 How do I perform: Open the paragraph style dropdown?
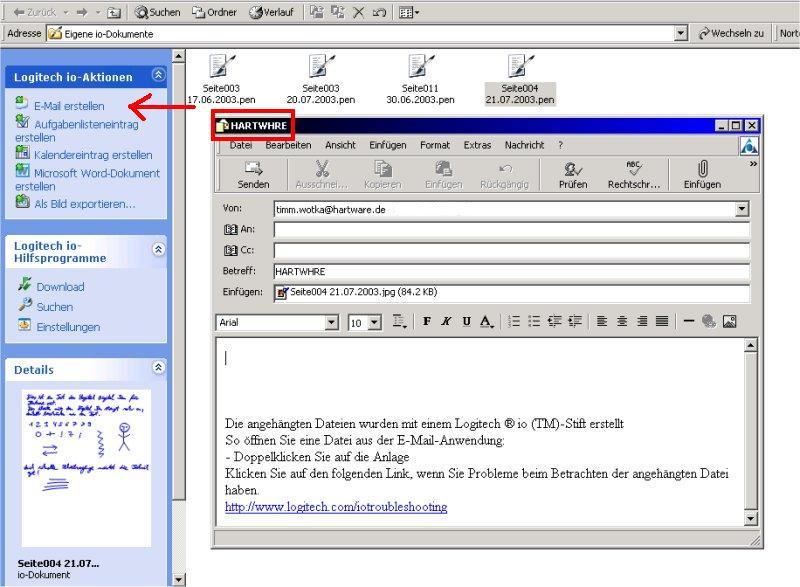(399, 321)
